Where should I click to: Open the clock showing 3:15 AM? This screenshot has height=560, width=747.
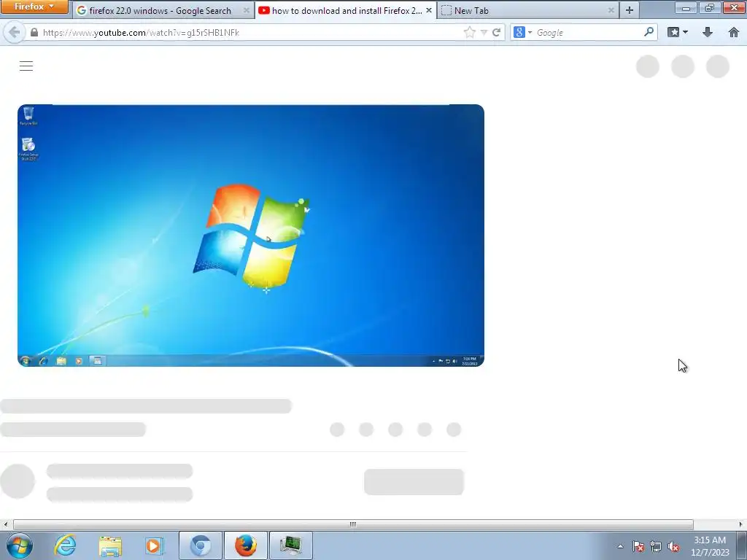pos(710,546)
